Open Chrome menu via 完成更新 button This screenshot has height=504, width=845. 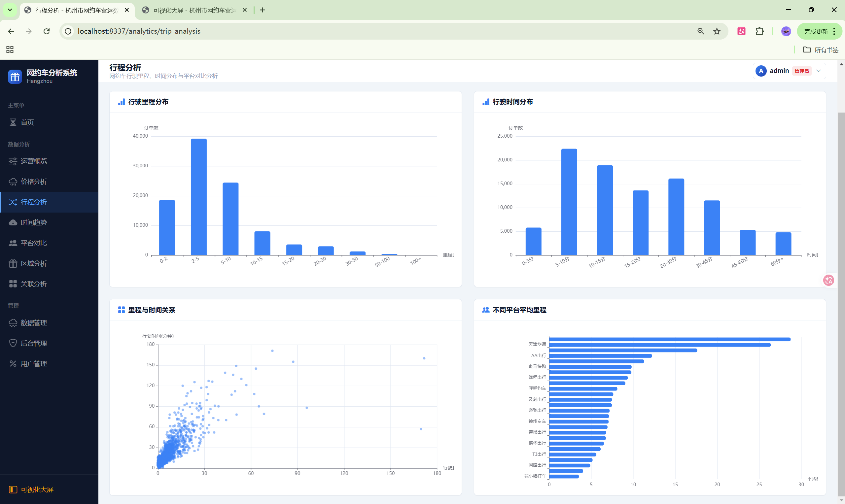(820, 31)
